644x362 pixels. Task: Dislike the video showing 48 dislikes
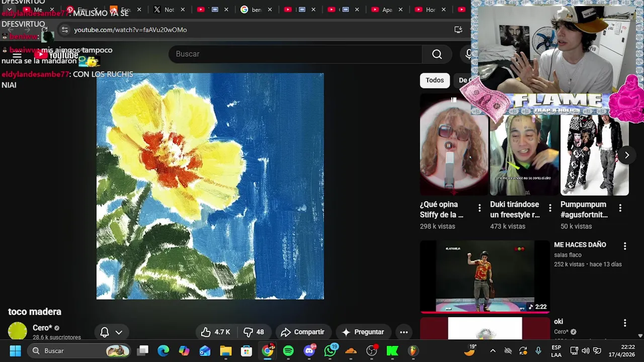pos(254,332)
